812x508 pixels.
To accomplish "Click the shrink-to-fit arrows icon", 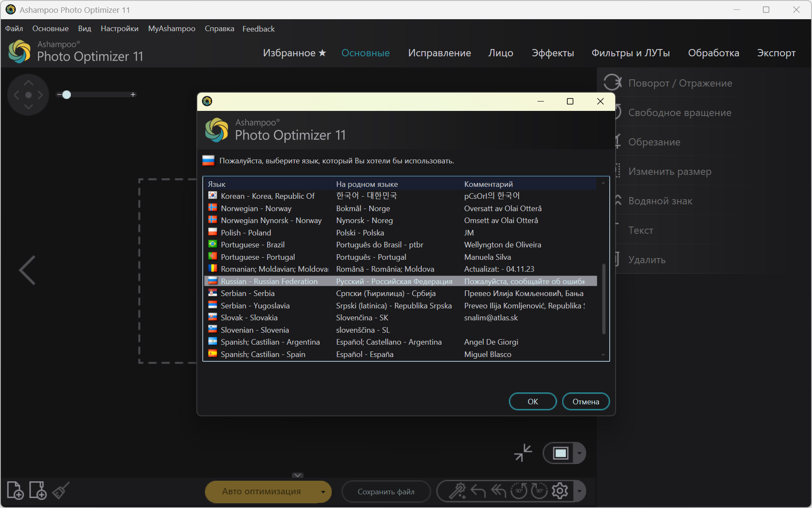I will coord(523,453).
